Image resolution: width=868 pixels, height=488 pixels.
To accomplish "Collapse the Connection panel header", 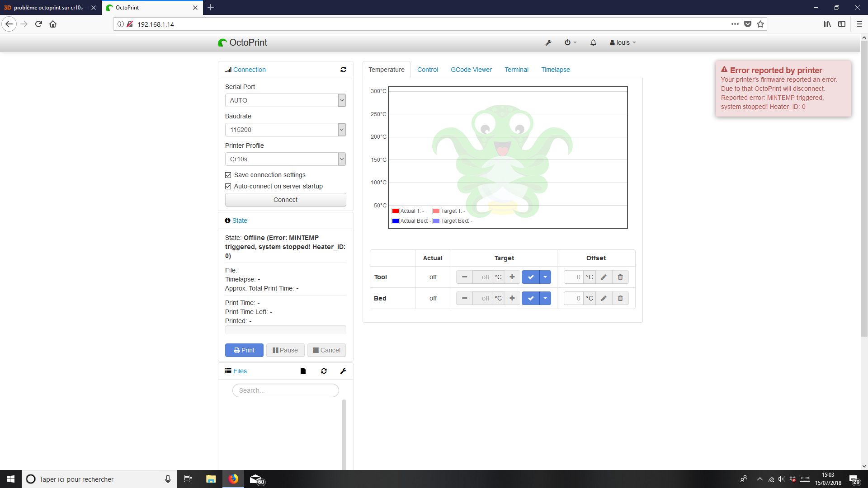I will click(250, 70).
